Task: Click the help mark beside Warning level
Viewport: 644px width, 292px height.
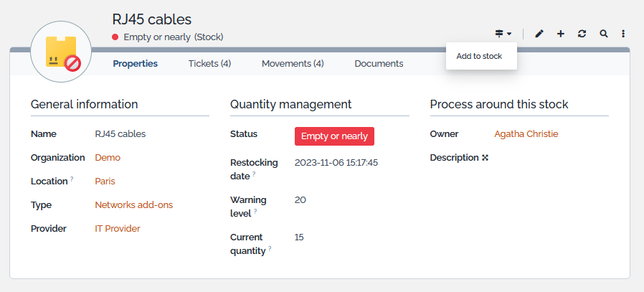Action: 255,211
